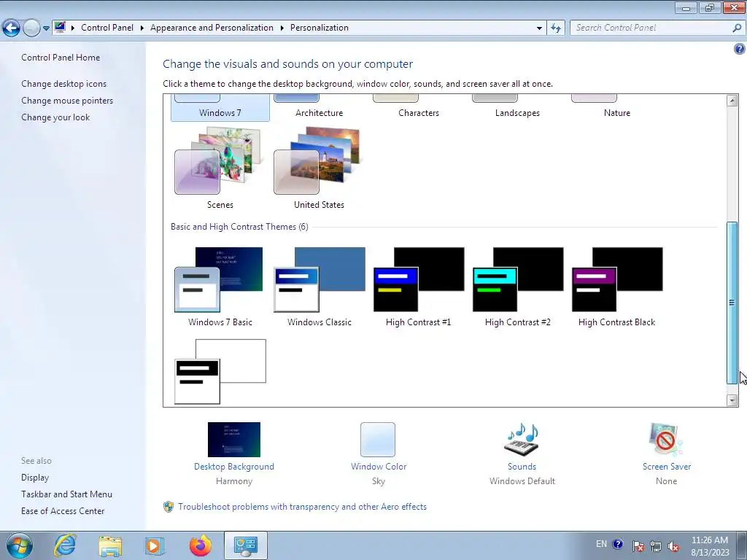Open Change your look
The image size is (747, 560).
coord(55,117)
